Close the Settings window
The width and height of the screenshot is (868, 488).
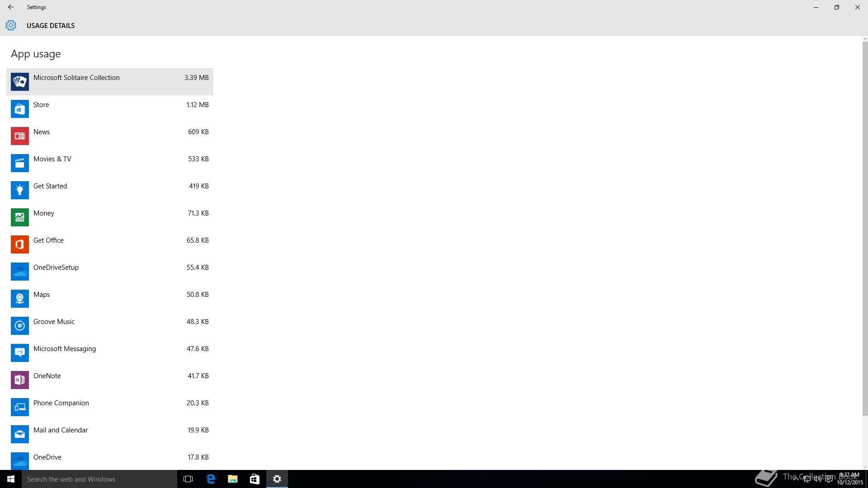858,7
